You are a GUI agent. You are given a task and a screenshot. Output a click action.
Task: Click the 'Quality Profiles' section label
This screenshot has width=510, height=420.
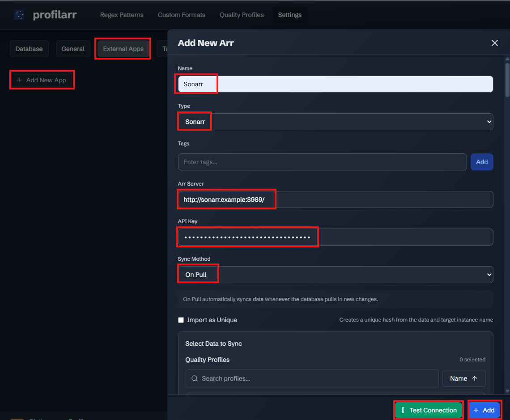(x=207, y=360)
